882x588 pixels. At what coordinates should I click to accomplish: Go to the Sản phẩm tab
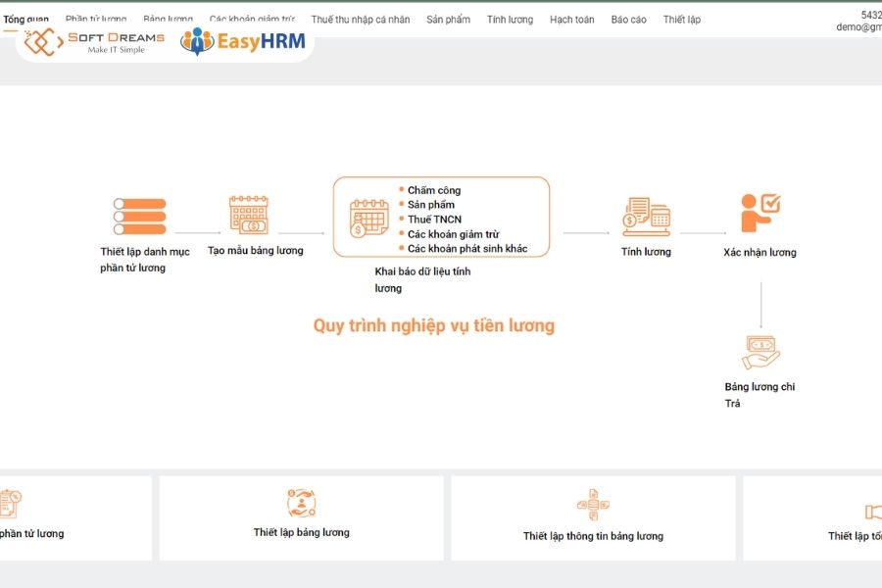[x=448, y=20]
